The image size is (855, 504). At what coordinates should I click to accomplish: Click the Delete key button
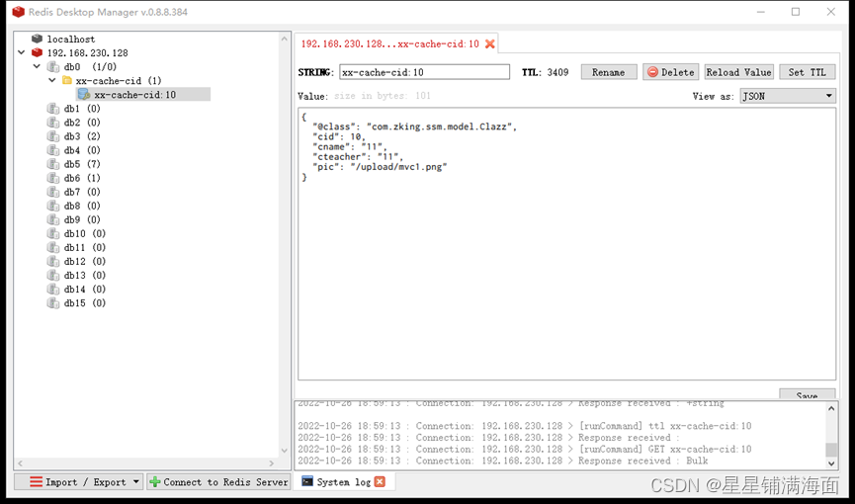pos(671,72)
